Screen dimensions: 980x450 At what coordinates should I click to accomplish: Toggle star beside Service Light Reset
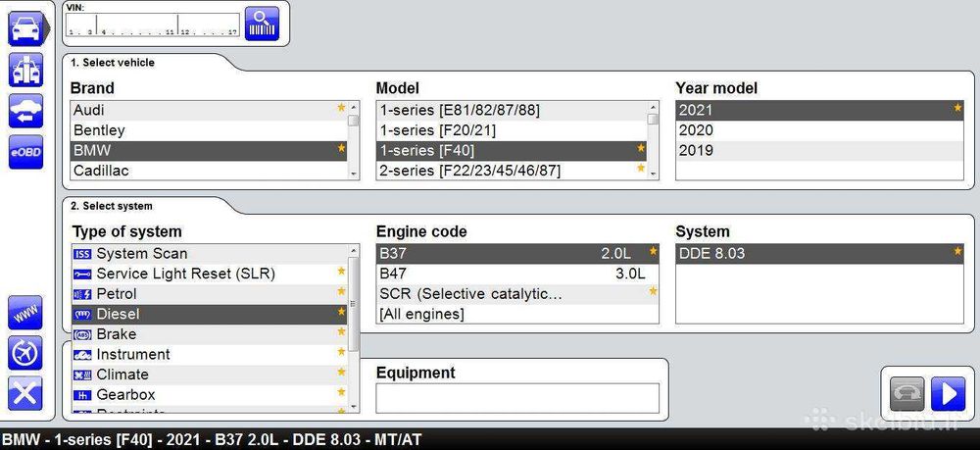(x=341, y=272)
